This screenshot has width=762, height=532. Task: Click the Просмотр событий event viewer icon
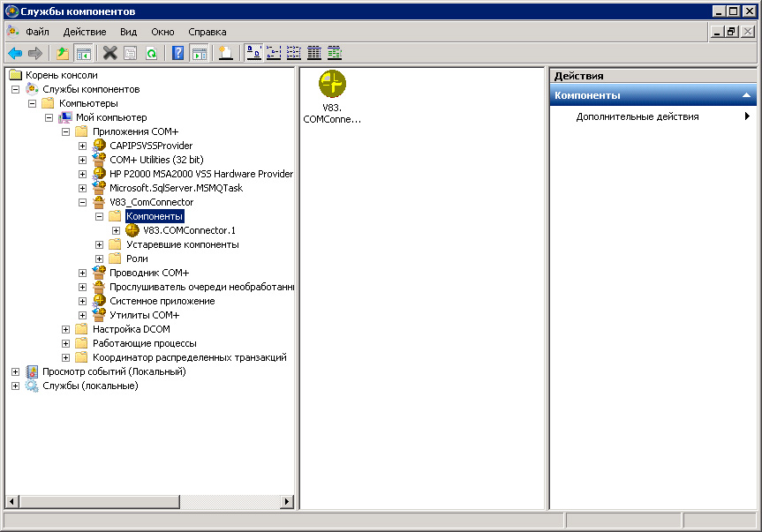(x=32, y=371)
